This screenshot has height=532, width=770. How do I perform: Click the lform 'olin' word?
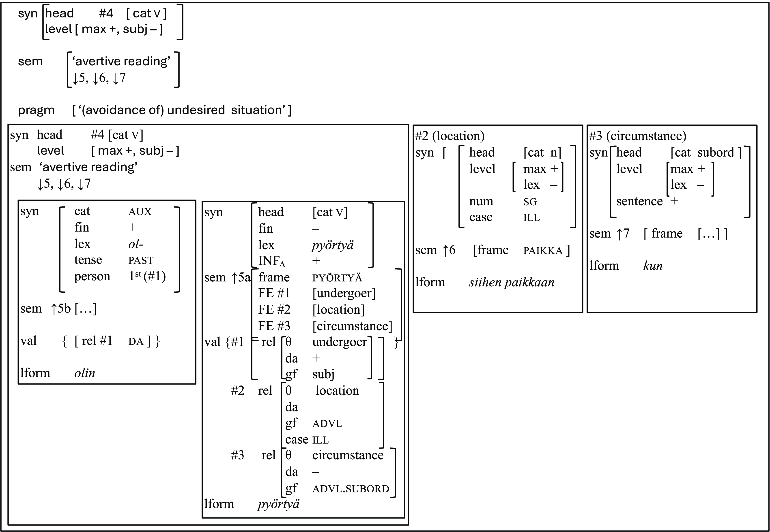pos(84,373)
